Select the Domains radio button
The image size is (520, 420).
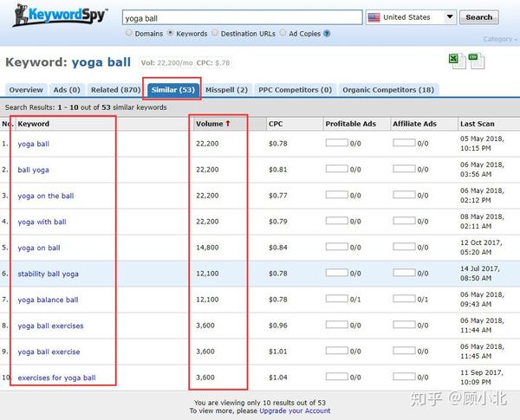pos(129,33)
